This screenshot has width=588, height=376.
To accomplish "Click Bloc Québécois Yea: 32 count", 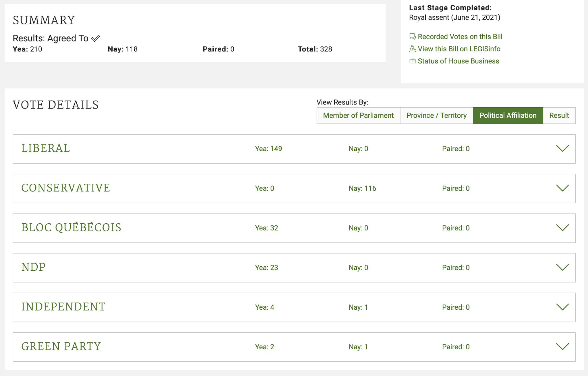I will click(x=266, y=228).
